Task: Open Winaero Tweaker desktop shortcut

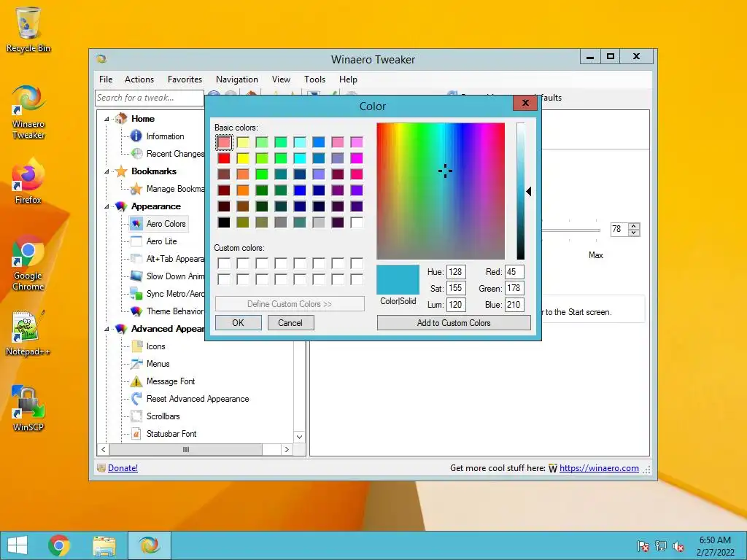Action: click(x=28, y=112)
